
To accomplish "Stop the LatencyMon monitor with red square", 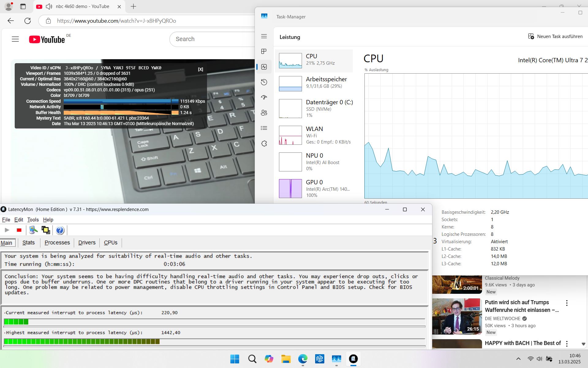I will click(x=19, y=230).
